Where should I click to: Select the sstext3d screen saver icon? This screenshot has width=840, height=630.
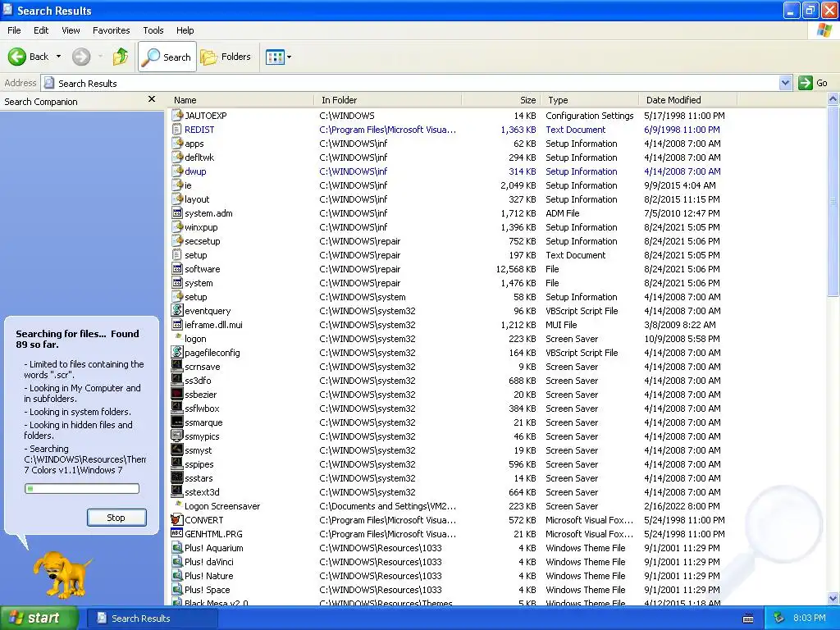(177, 491)
